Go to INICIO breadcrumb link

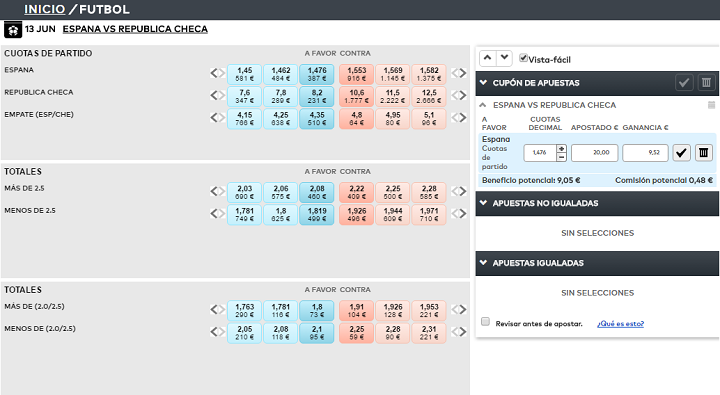click(45, 9)
